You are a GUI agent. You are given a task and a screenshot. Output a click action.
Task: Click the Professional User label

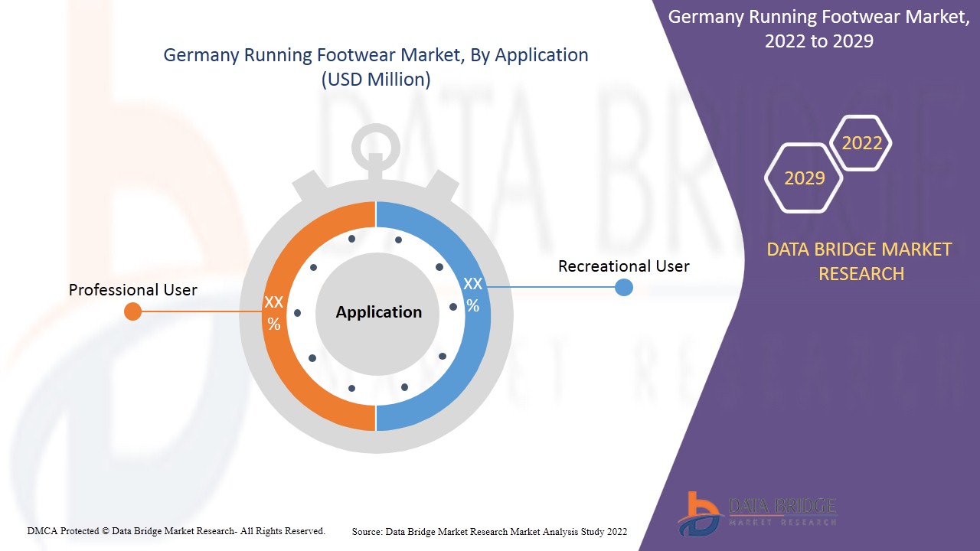click(132, 290)
